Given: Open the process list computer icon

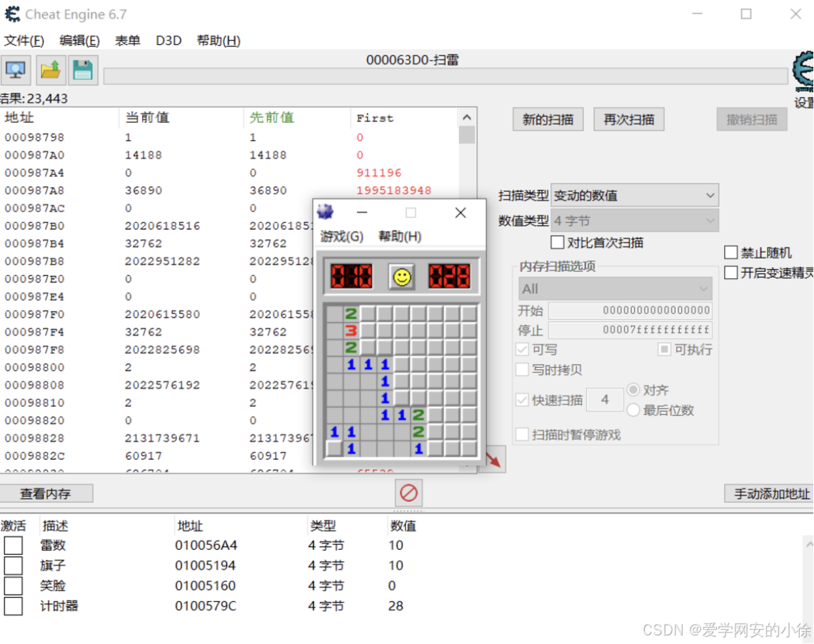Looking at the screenshot, I should (x=16, y=70).
